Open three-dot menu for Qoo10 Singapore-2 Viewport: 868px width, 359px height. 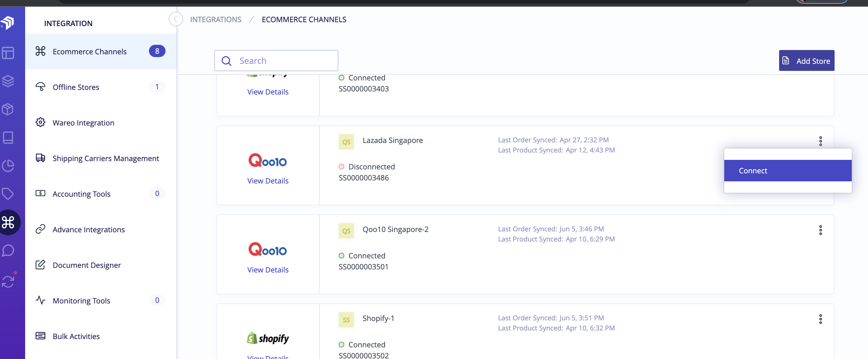[820, 230]
